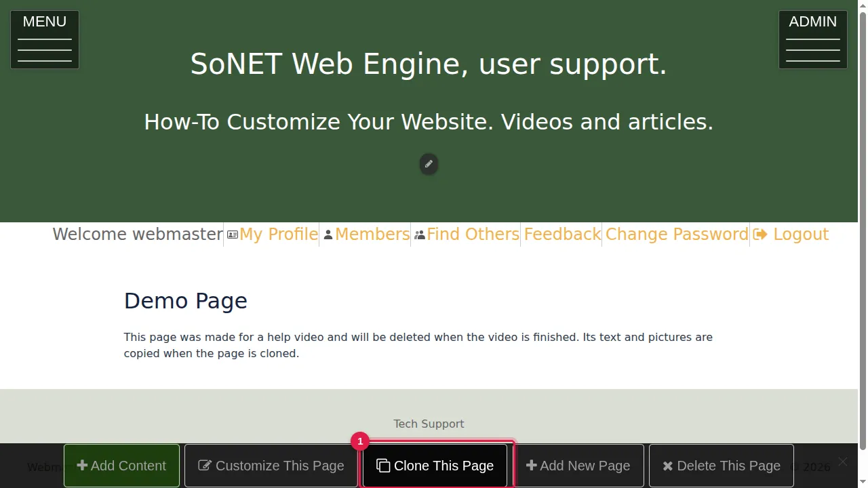Viewport: 868px width, 488px height.
Task: Click the "SoNET Web Engine, user support." title
Action: click(429, 64)
